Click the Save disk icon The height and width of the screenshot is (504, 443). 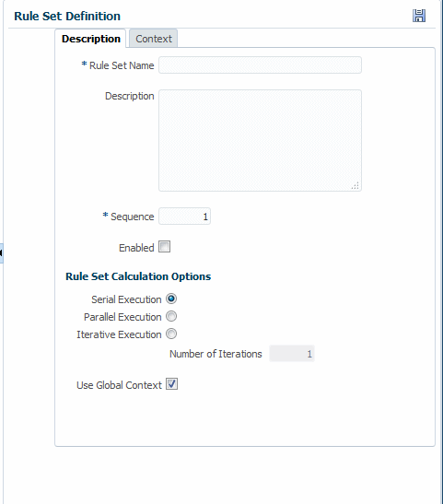[419, 16]
